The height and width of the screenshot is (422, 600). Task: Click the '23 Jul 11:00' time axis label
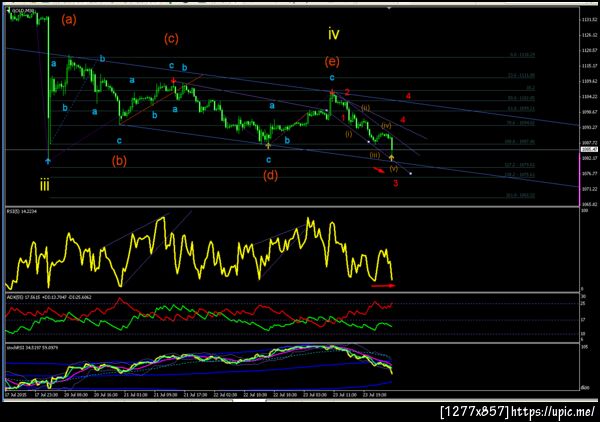(x=345, y=394)
